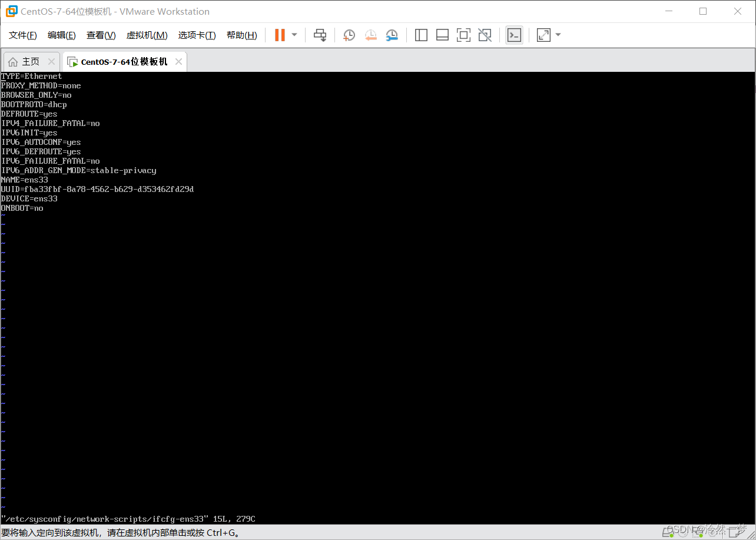Close the 主页 tab
The image size is (756, 540).
[51, 61]
